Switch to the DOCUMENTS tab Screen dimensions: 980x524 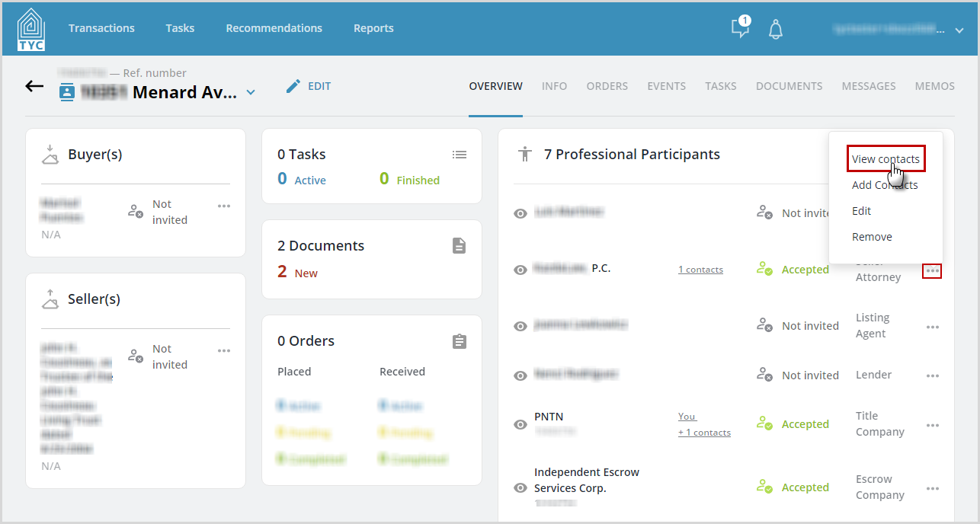(x=789, y=86)
